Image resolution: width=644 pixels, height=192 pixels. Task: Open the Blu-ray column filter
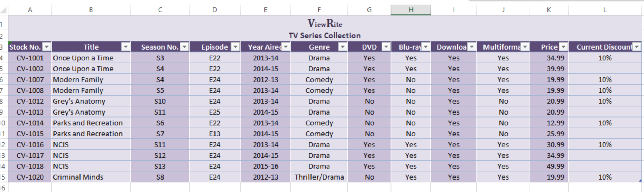point(426,47)
